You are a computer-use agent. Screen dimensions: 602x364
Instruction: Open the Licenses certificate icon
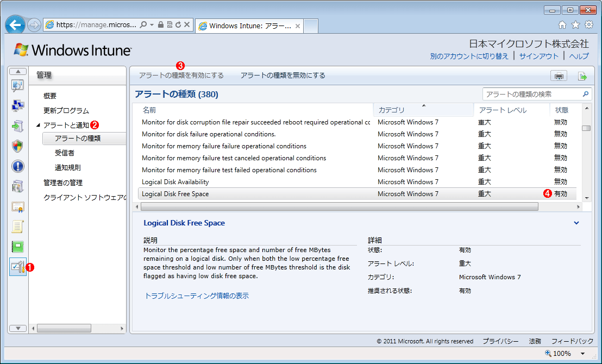tap(18, 207)
